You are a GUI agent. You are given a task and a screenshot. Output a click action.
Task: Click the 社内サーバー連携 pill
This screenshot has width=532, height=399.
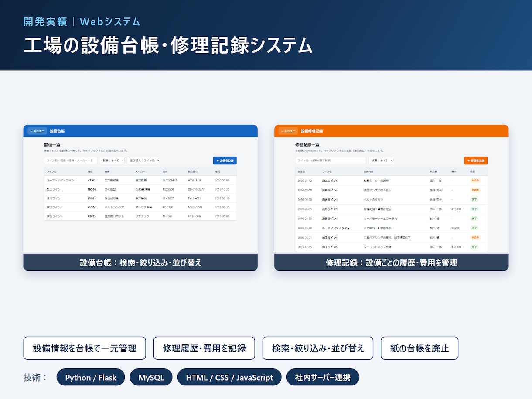pyautogui.click(x=323, y=377)
